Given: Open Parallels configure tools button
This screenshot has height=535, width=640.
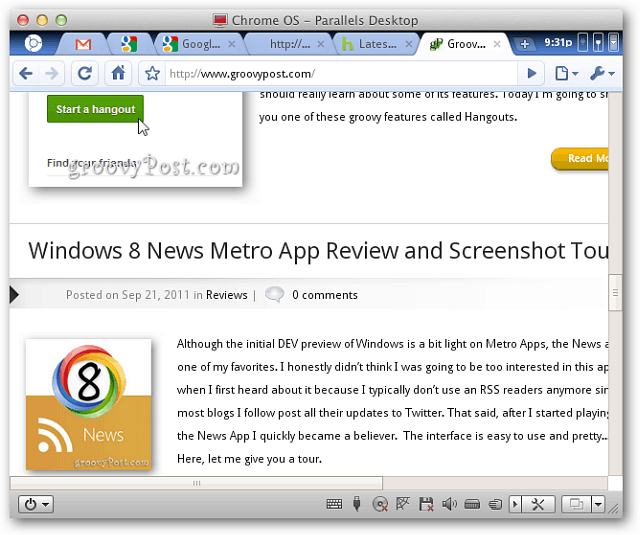Looking at the screenshot, I should point(538,505).
